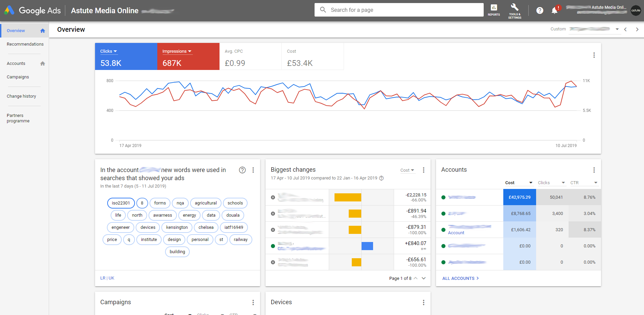Open Accounts card three-dot menu
Viewport: 644px width, 315px height.
point(594,170)
